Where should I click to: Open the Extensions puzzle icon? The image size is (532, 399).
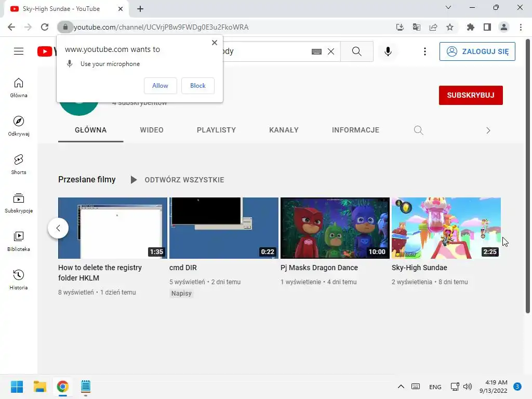click(x=470, y=27)
